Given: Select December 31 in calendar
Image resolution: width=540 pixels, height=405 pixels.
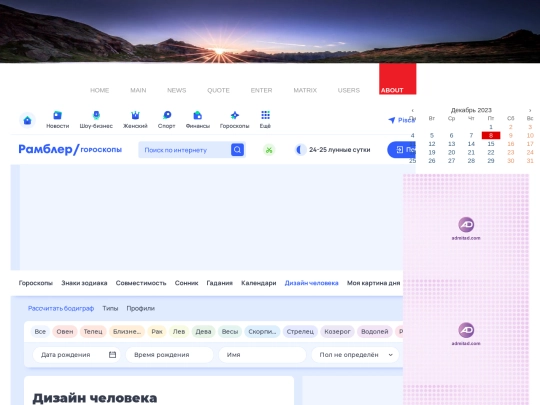Looking at the screenshot, I should tap(530, 161).
